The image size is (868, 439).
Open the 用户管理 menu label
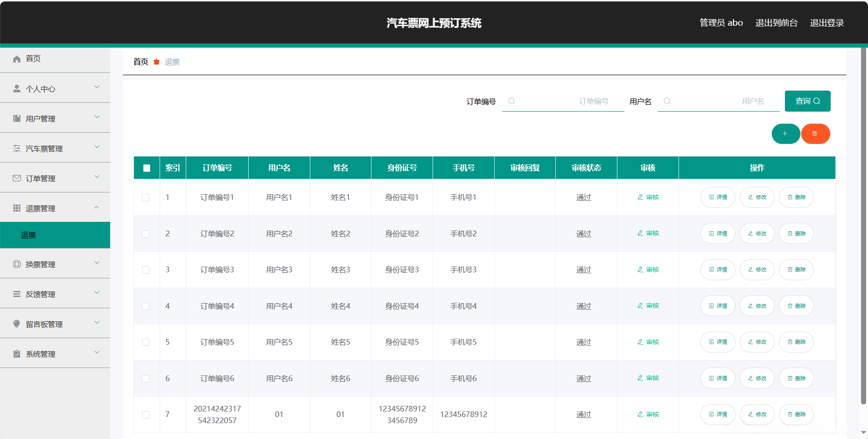click(41, 119)
